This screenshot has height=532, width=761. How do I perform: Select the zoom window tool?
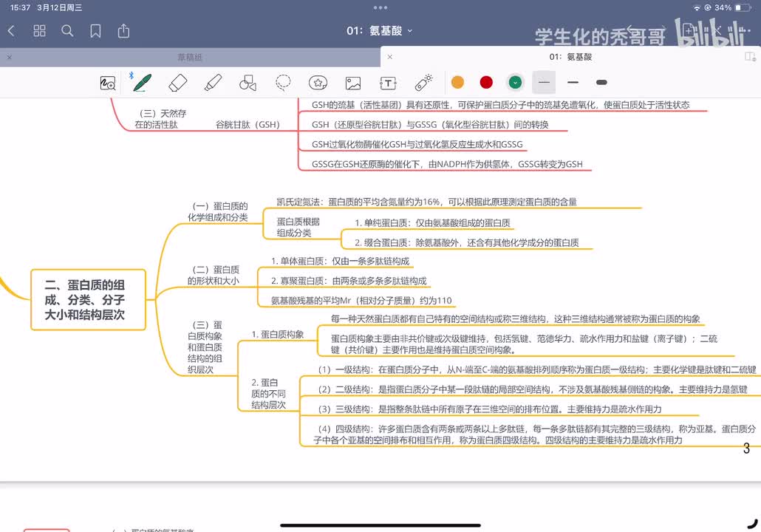(x=108, y=83)
